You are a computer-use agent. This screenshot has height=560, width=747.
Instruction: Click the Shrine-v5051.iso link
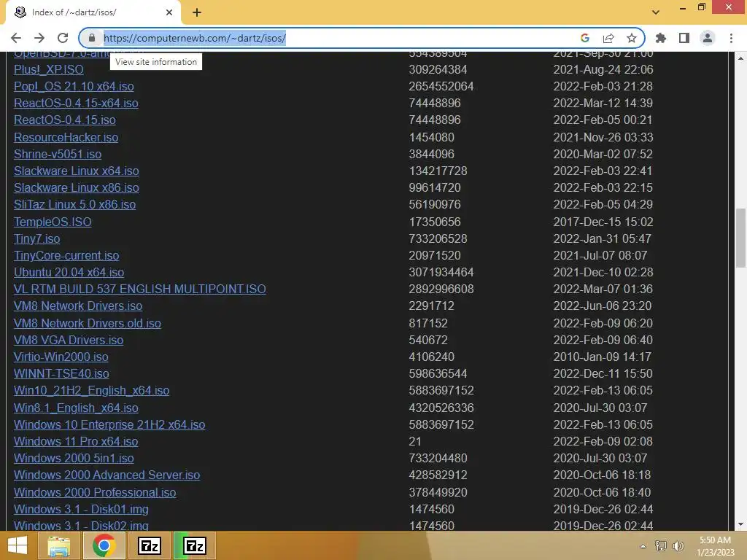(58, 155)
